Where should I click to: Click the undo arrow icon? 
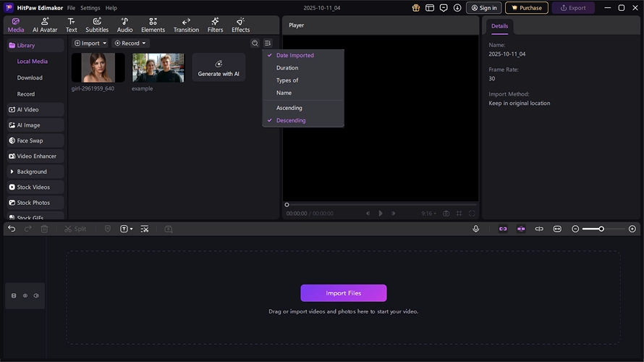click(x=12, y=229)
